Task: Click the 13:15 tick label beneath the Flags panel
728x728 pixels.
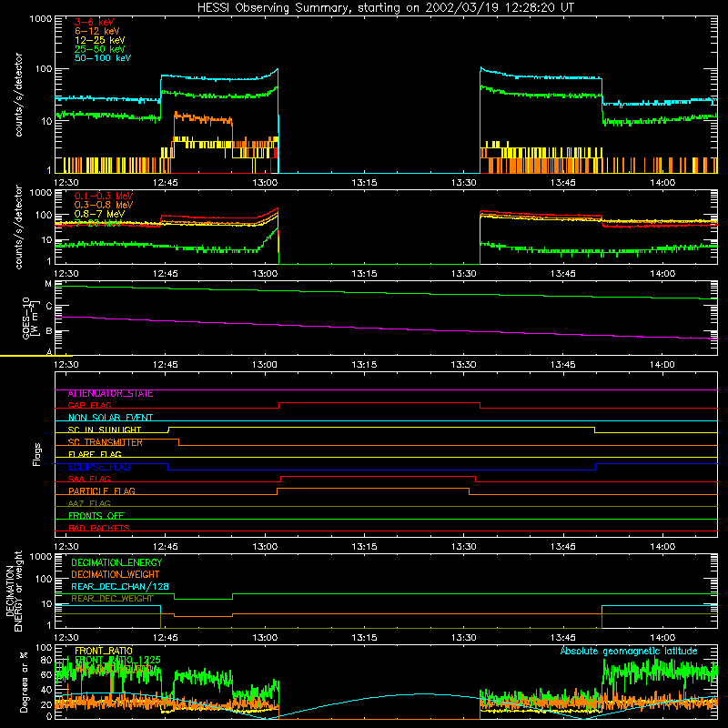Action: 365,547
